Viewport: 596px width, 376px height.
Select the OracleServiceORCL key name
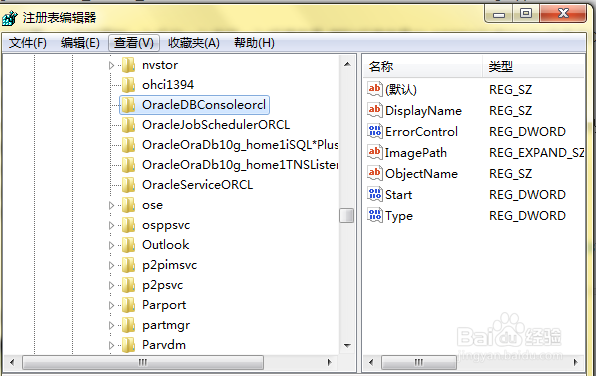click(198, 185)
